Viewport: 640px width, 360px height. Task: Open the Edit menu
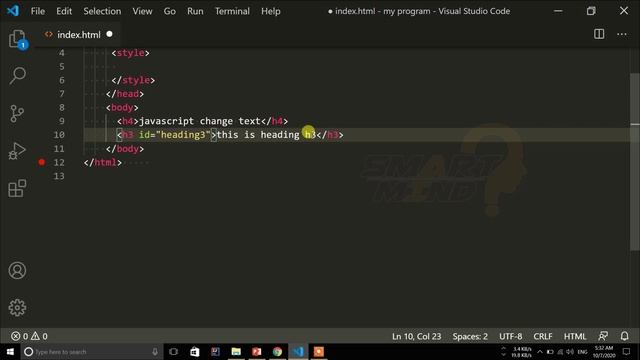64,11
